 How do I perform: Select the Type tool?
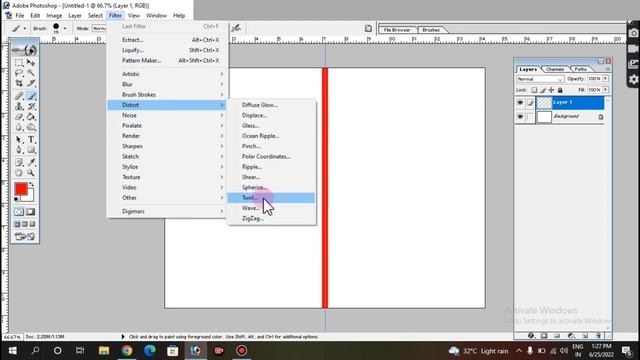pyautogui.click(x=31, y=140)
